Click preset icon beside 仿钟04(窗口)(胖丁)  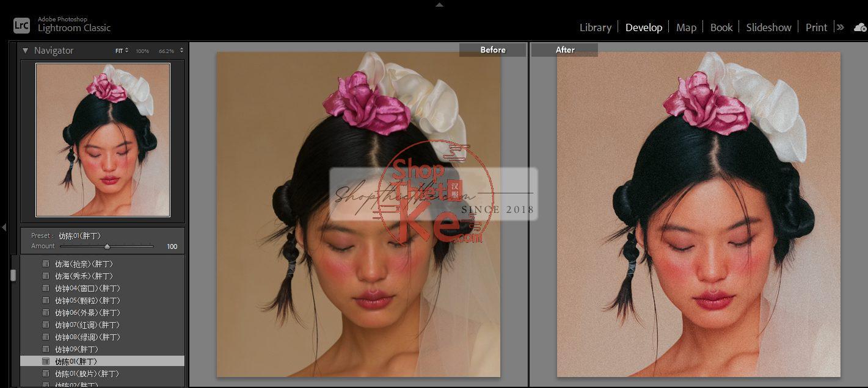46,288
